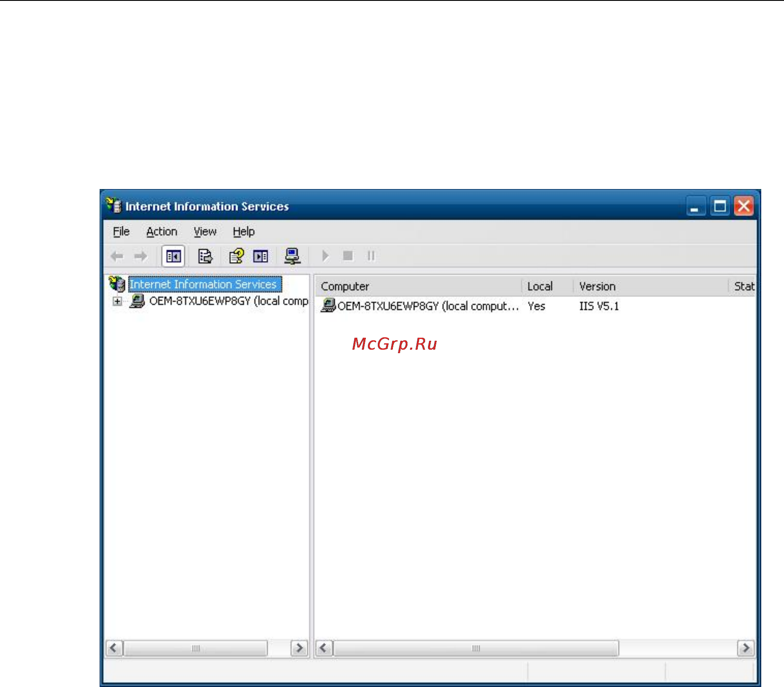Click the Stop item square button
Viewport: 784px width, 687px height.
pos(348,256)
